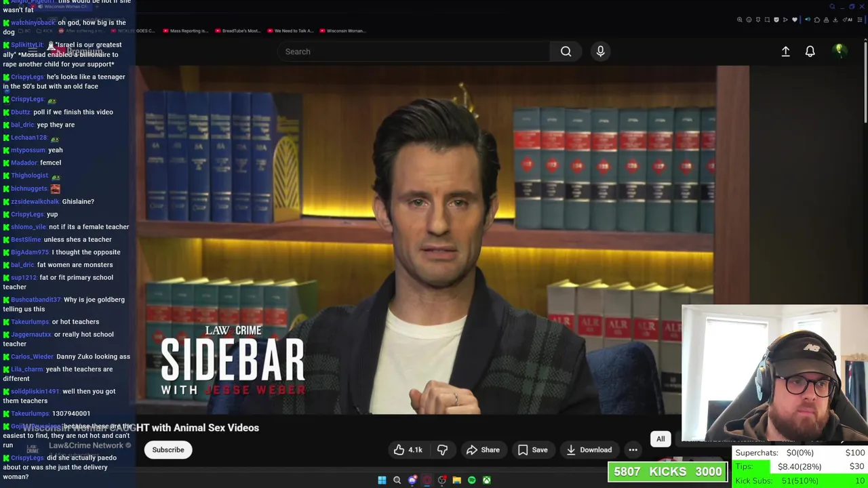Click the Download button under the video
The image size is (868, 488).
589,449
